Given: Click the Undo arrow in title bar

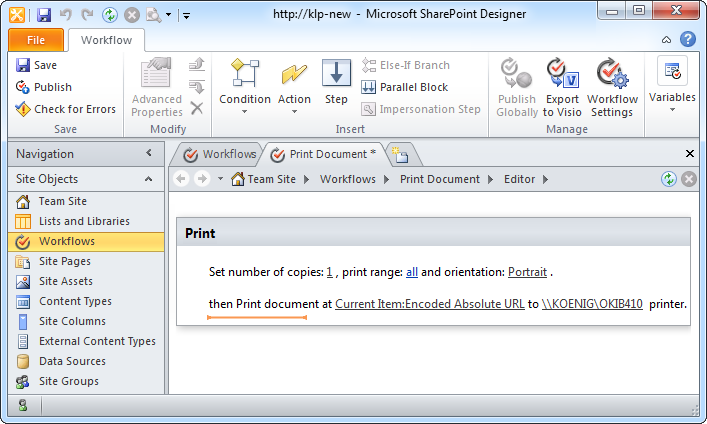Looking at the screenshot, I should coord(66,15).
